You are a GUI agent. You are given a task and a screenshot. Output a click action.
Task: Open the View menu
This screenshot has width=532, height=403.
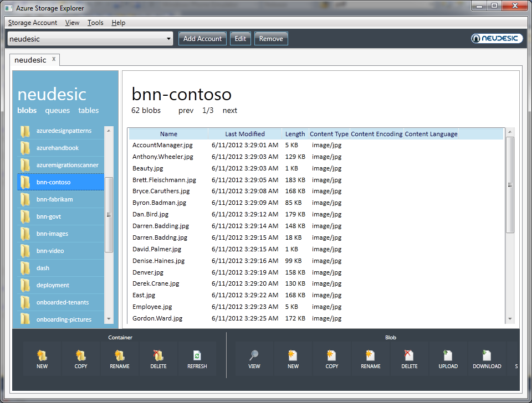pyautogui.click(x=72, y=23)
